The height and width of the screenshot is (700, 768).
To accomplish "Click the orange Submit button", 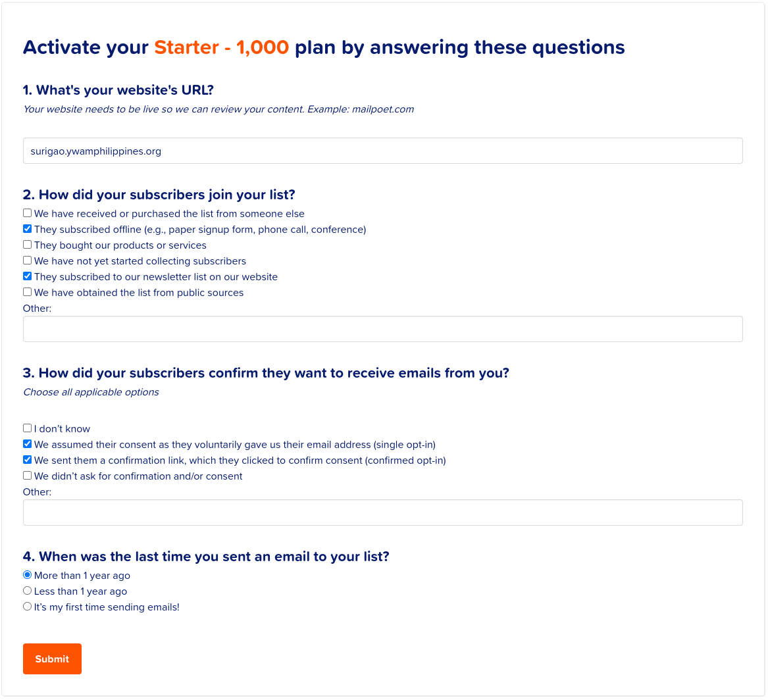I will (x=52, y=659).
